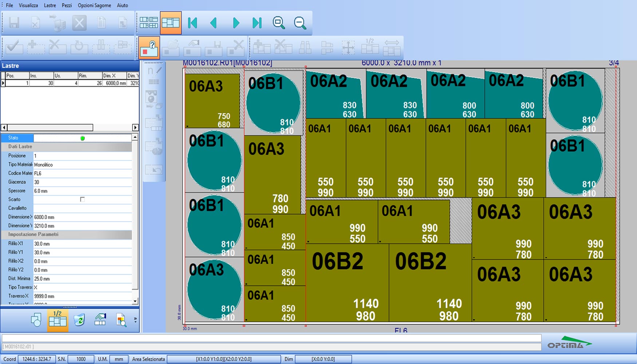Click the command input line field
The height and width of the screenshot is (364, 637).
(x=272, y=338)
